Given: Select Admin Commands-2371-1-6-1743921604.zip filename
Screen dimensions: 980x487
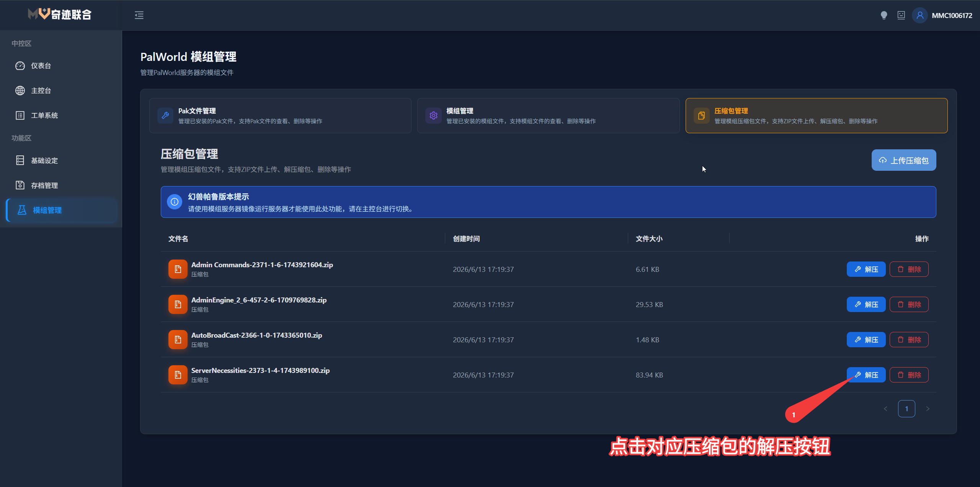Looking at the screenshot, I should tap(262, 265).
